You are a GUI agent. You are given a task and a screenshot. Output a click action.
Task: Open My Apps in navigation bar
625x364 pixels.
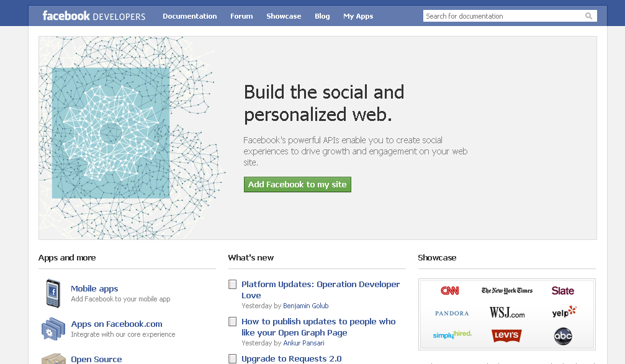pyautogui.click(x=358, y=16)
